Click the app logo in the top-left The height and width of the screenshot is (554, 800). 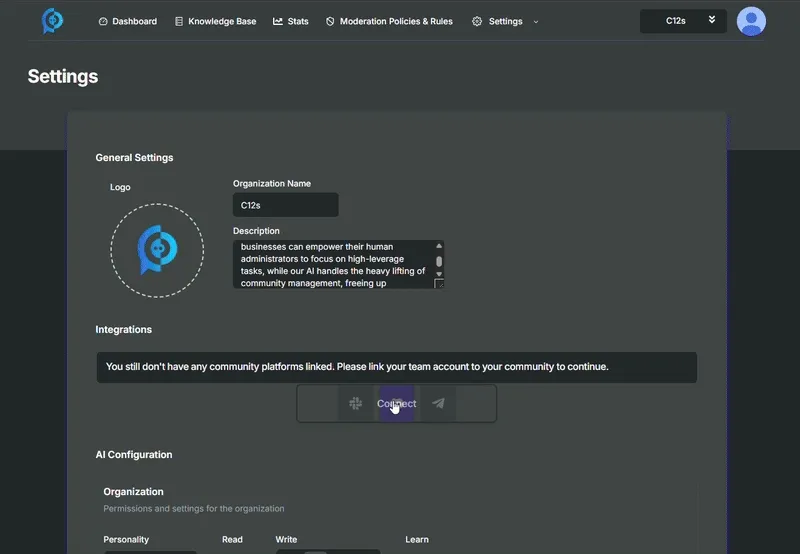click(52, 21)
